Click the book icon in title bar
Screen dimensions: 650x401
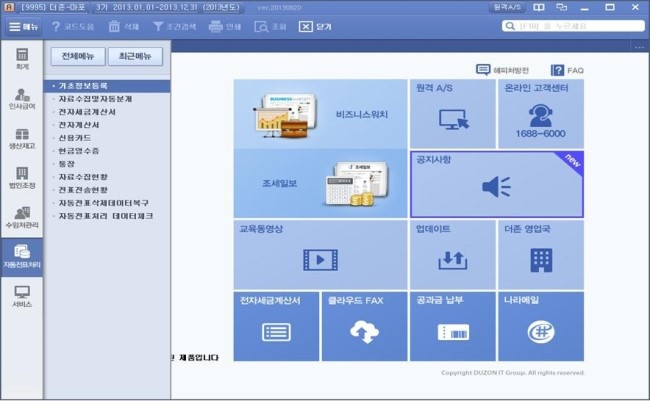538,7
